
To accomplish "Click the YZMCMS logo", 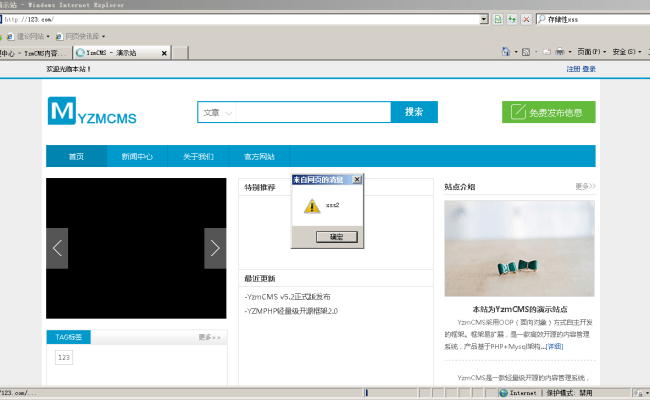I will (x=92, y=111).
